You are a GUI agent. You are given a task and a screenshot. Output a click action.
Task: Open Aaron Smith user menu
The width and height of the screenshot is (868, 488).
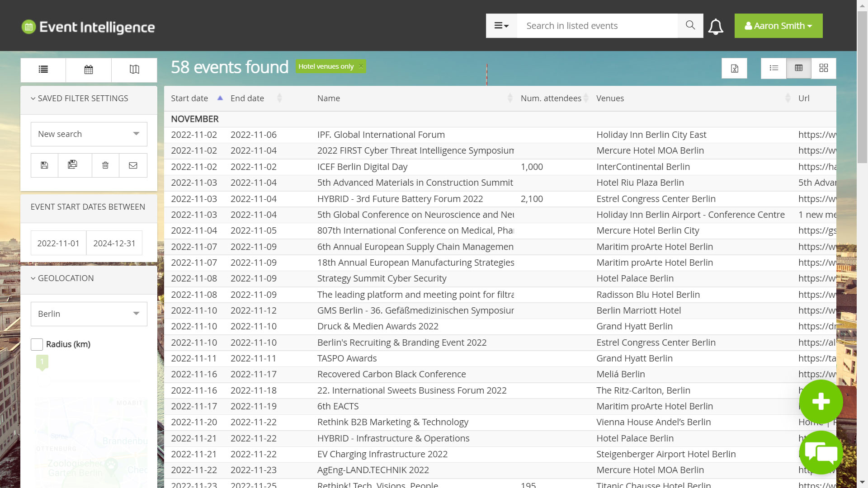coord(778,26)
